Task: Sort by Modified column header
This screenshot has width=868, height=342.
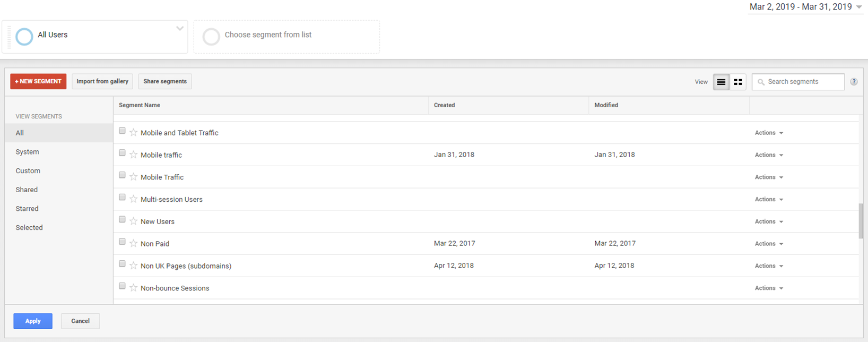Action: (x=669, y=105)
